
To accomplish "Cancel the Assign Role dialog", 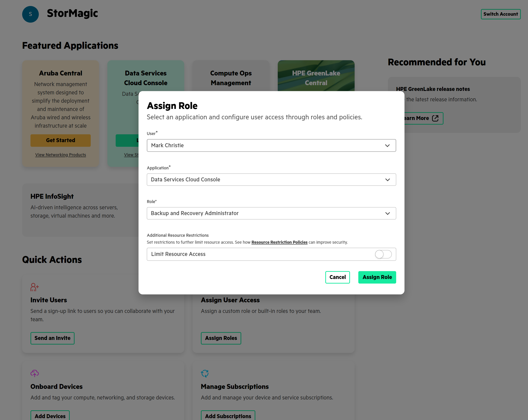I will point(338,277).
